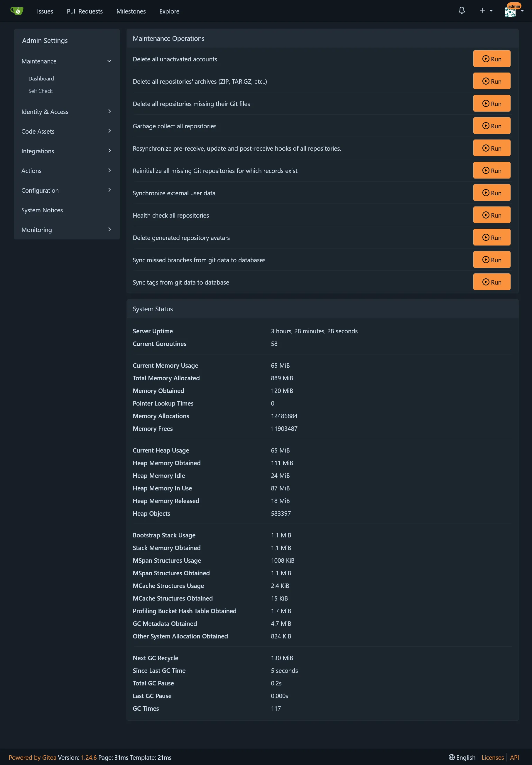Open the Licenses link in footer
The image size is (532, 765).
[493, 757]
